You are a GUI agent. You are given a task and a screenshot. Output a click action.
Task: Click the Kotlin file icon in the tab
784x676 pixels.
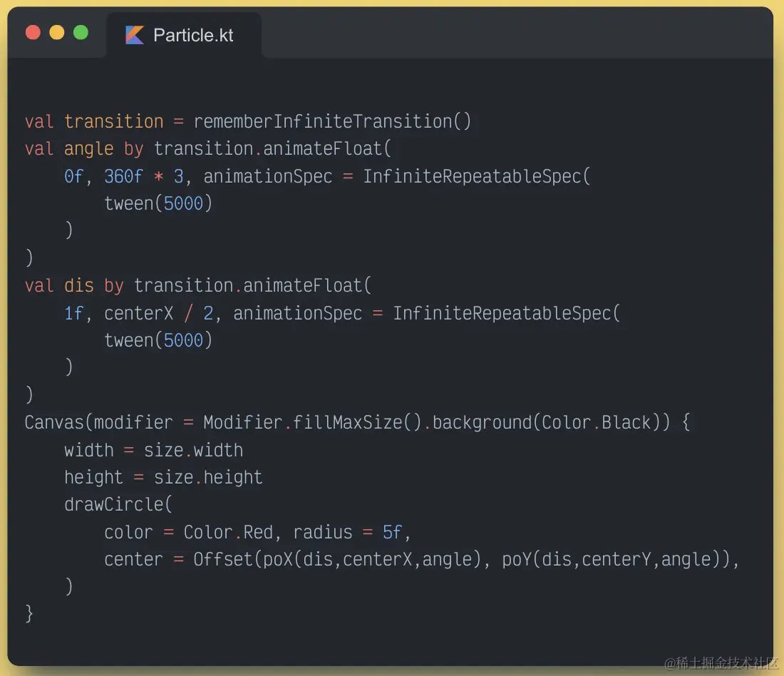click(135, 35)
